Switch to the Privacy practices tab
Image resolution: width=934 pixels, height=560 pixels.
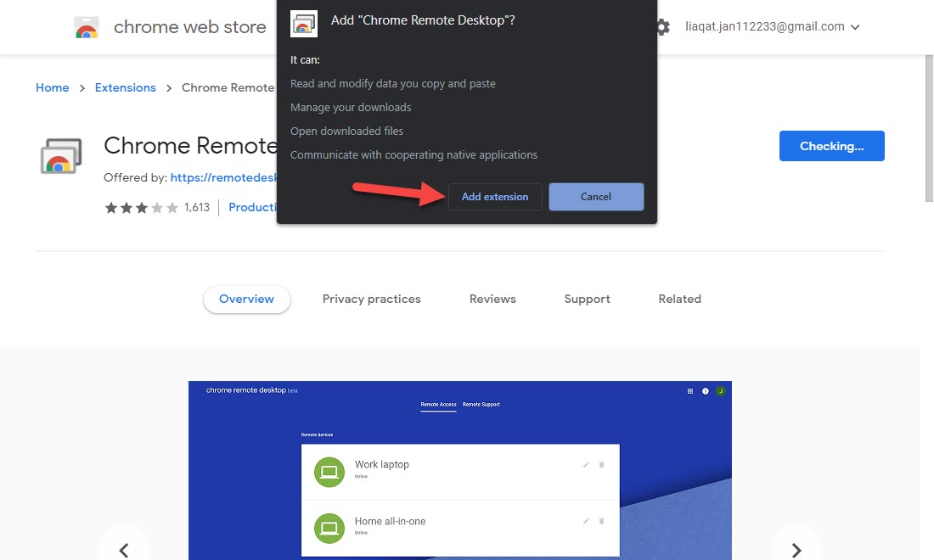point(371,299)
